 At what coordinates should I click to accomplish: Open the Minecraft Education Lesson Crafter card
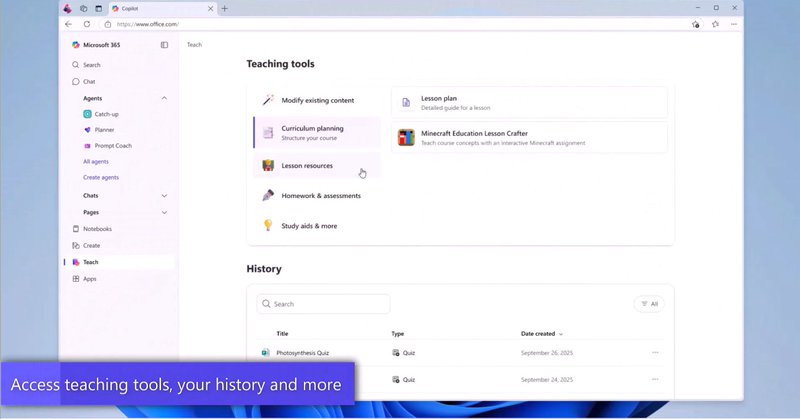click(x=529, y=137)
